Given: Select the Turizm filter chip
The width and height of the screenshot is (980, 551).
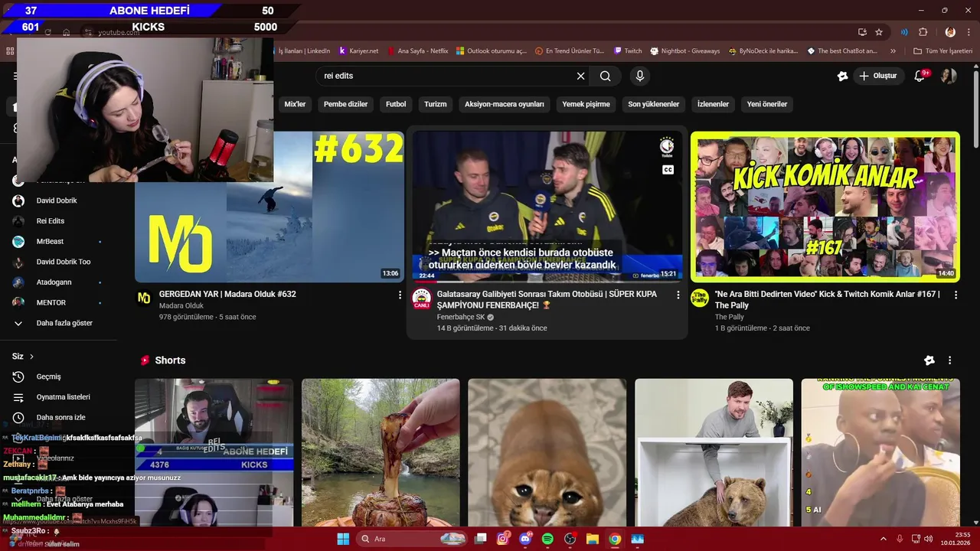Looking at the screenshot, I should pos(435,104).
